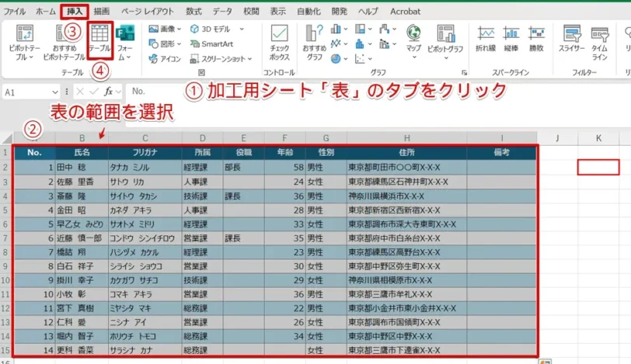Switch to the ページ レイアウト tab

[148, 11]
